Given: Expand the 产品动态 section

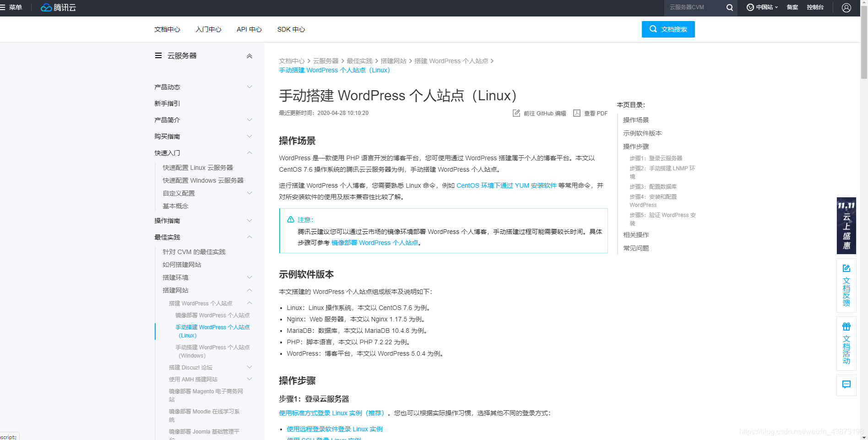Looking at the screenshot, I should coord(250,87).
